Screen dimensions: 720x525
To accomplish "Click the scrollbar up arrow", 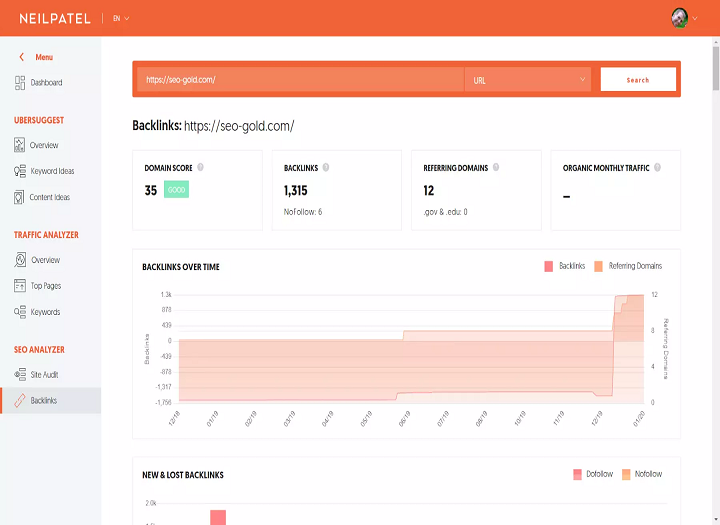I will pyautogui.click(x=716, y=42).
